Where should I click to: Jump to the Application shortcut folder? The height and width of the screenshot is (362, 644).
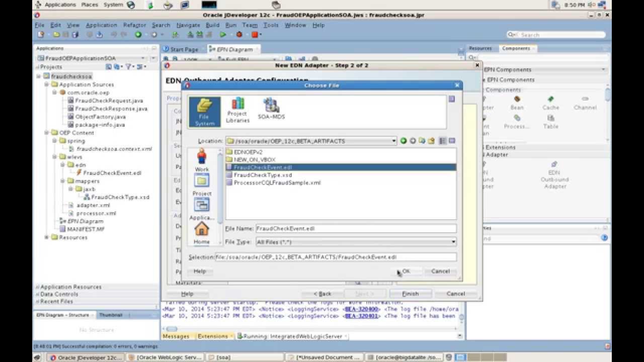[x=202, y=209]
